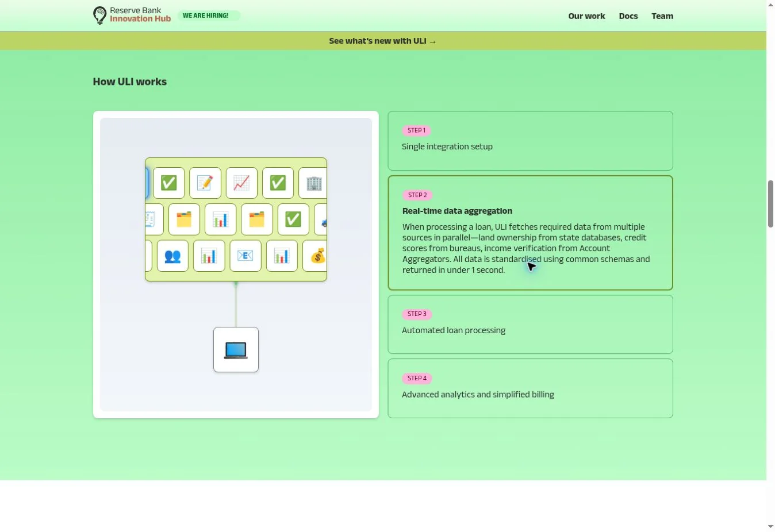Click the laptop computer tile below the grid
Viewport: 775px width, 532px height.
click(236, 350)
